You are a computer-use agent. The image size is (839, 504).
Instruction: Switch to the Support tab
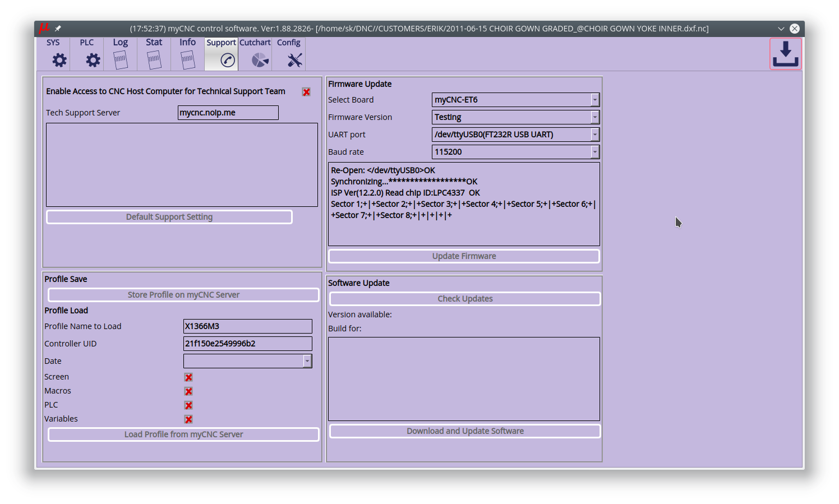coord(221,54)
